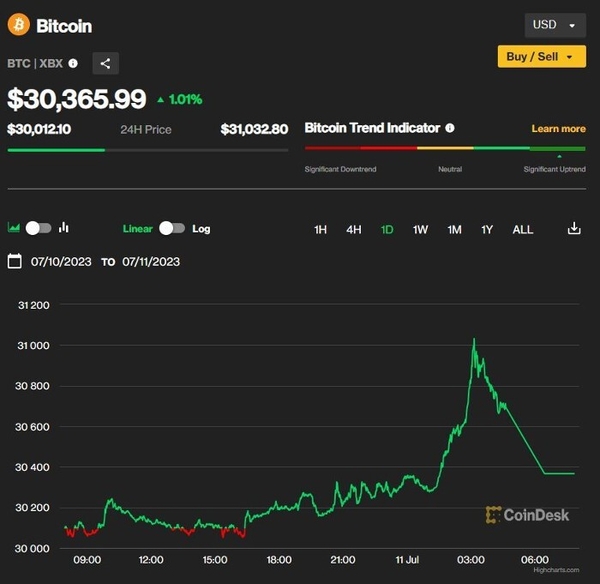Switch to the 1M time range
This screenshot has width=600, height=584.
tap(454, 230)
